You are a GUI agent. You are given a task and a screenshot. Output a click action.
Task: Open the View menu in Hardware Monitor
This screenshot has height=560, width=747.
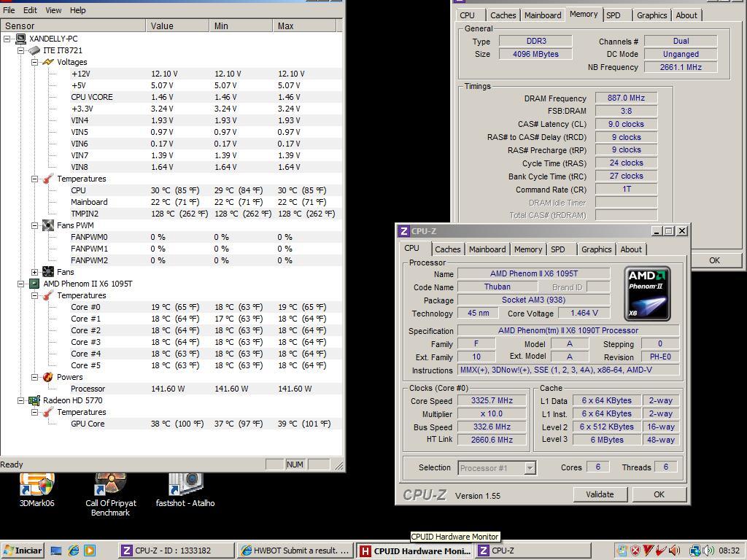point(53,10)
